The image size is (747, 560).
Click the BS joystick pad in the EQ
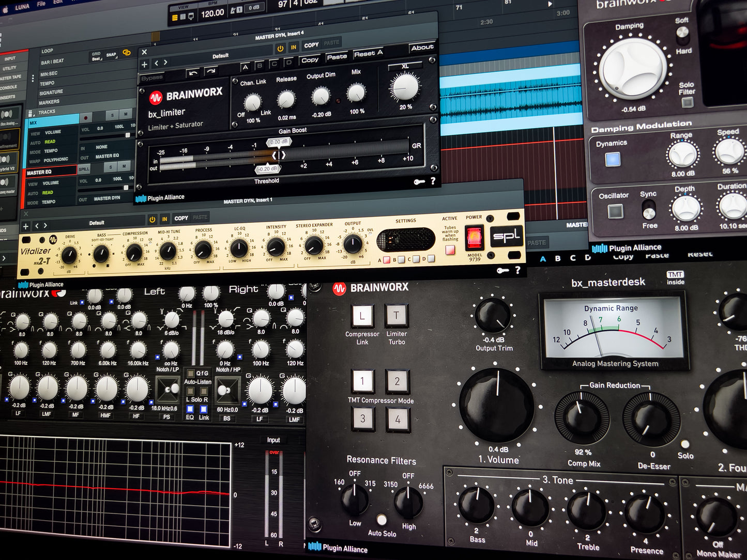click(x=228, y=391)
